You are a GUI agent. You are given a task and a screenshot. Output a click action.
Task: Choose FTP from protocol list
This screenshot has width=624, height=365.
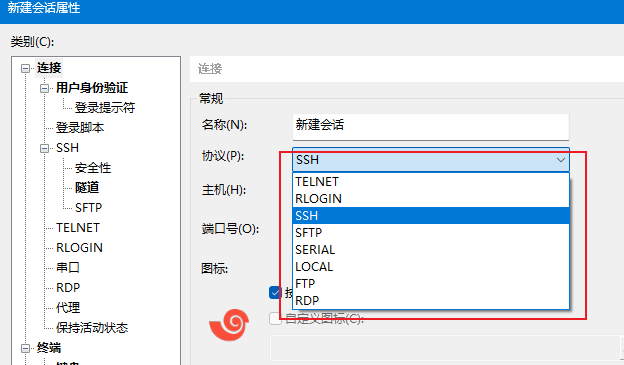pos(431,283)
